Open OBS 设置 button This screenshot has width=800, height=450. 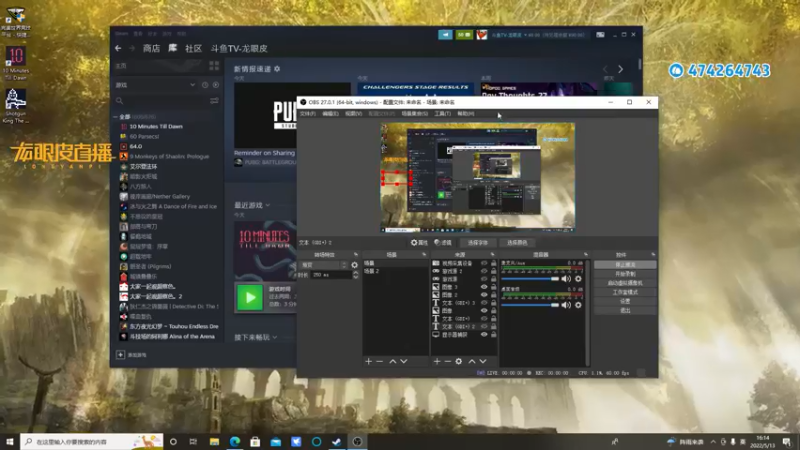point(625,302)
